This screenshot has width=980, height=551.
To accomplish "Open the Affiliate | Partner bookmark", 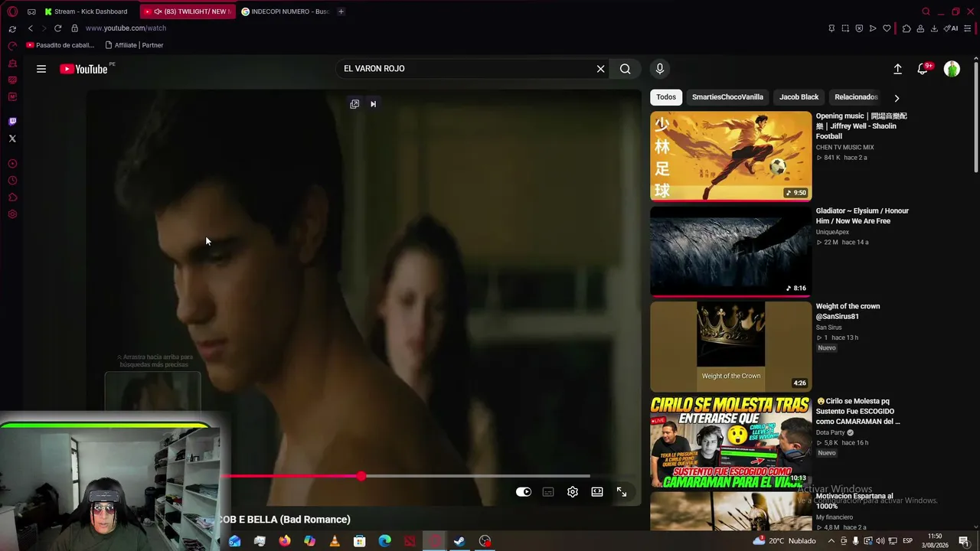I will coord(134,45).
